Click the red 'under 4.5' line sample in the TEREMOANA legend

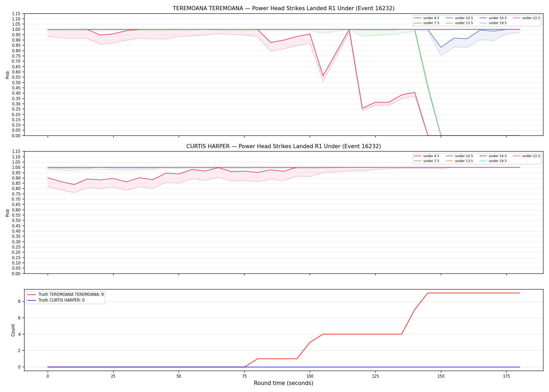pos(418,18)
